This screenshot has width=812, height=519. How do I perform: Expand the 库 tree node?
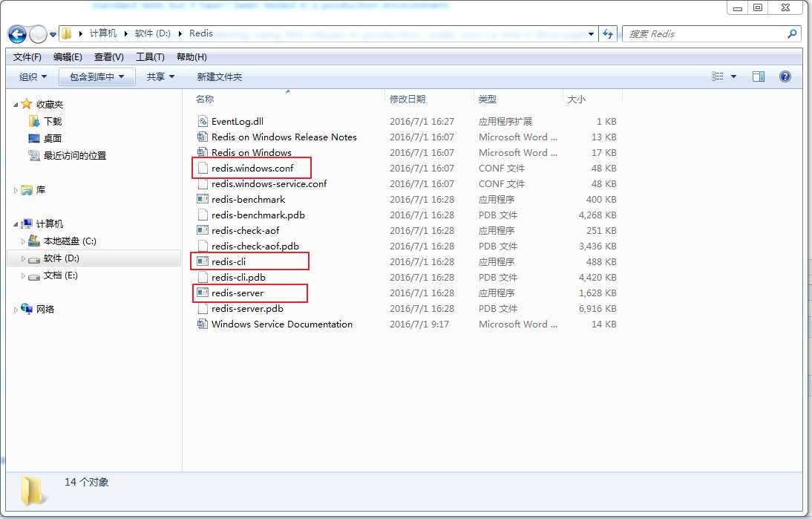point(16,190)
